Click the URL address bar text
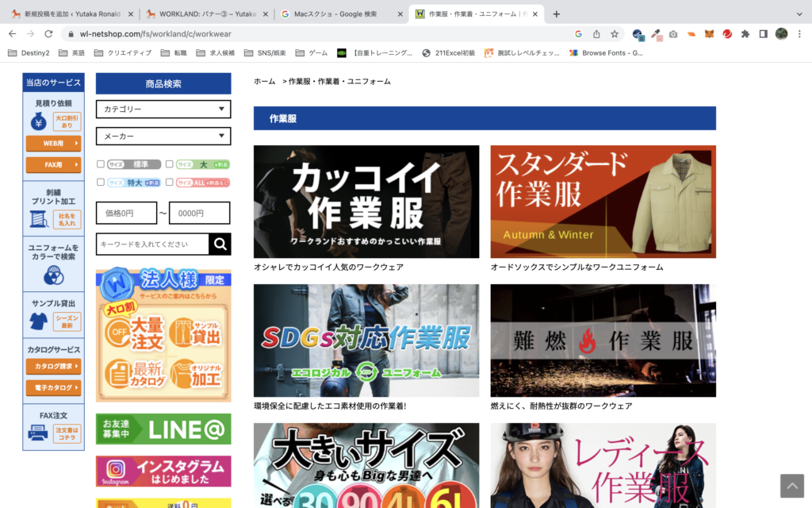 coord(155,33)
